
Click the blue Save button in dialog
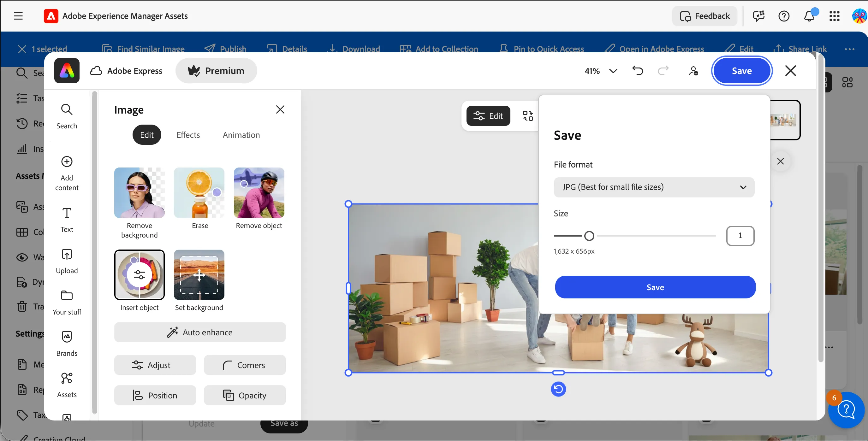point(655,287)
